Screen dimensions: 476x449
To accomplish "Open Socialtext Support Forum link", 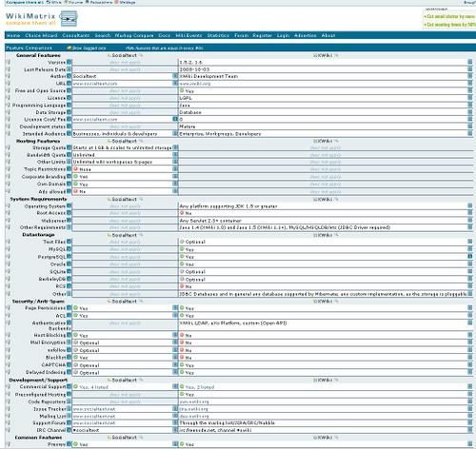I will pos(94,423).
